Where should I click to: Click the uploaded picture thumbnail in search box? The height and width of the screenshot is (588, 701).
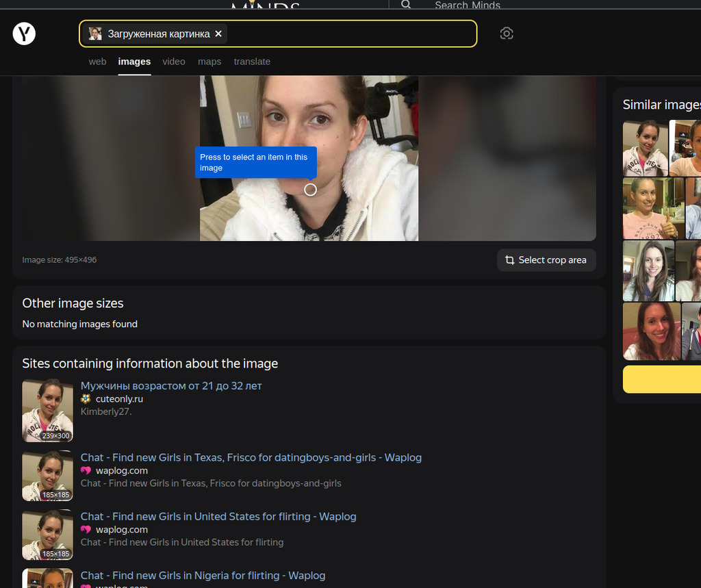94,34
